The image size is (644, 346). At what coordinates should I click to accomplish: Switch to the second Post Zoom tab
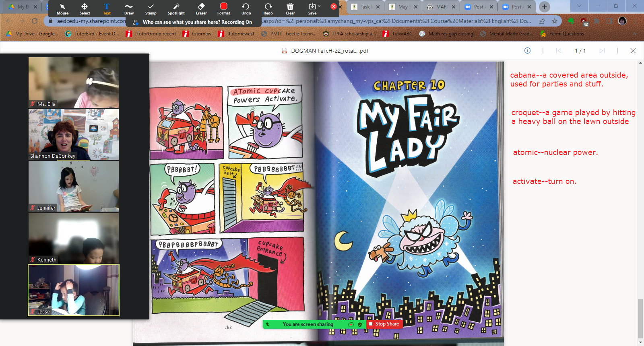516,7
